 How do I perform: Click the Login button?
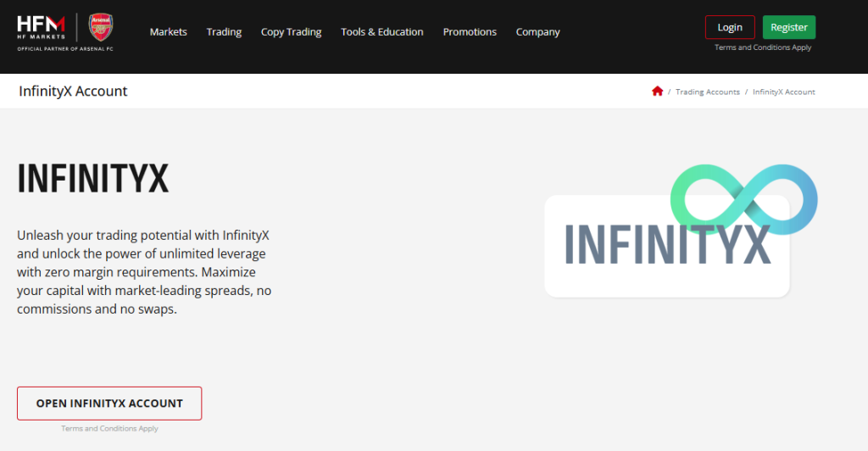[730, 27]
